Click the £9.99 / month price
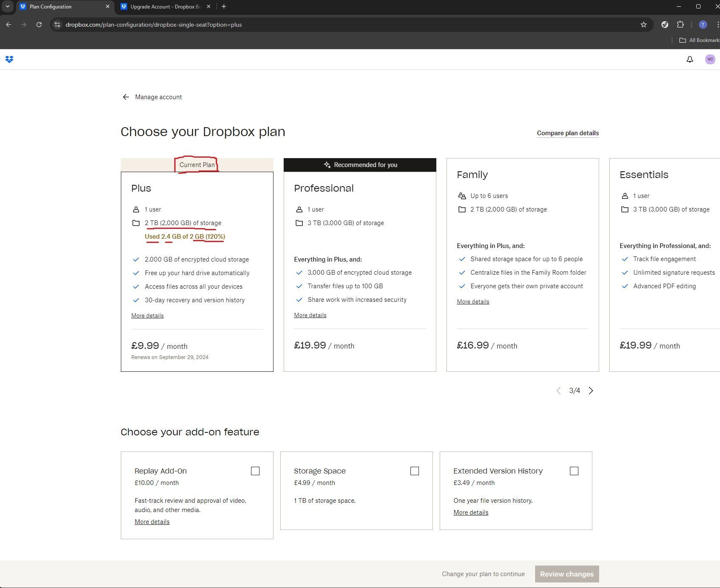This screenshot has height=588, width=720. tap(159, 346)
